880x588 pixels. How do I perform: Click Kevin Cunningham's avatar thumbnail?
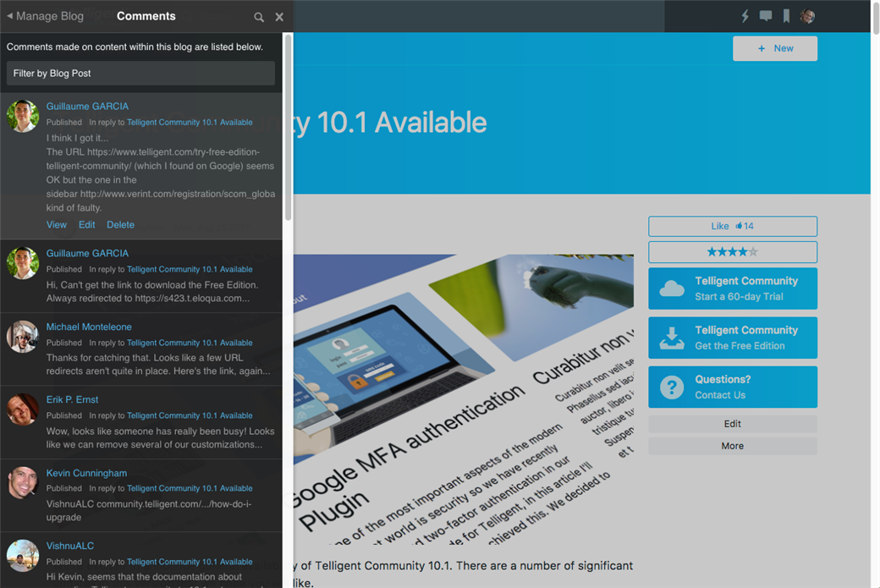click(x=23, y=482)
